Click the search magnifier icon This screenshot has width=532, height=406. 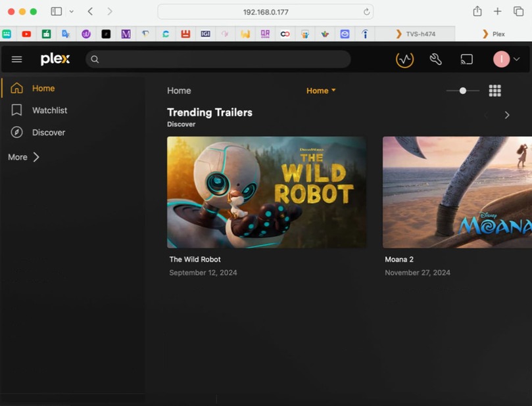95,59
